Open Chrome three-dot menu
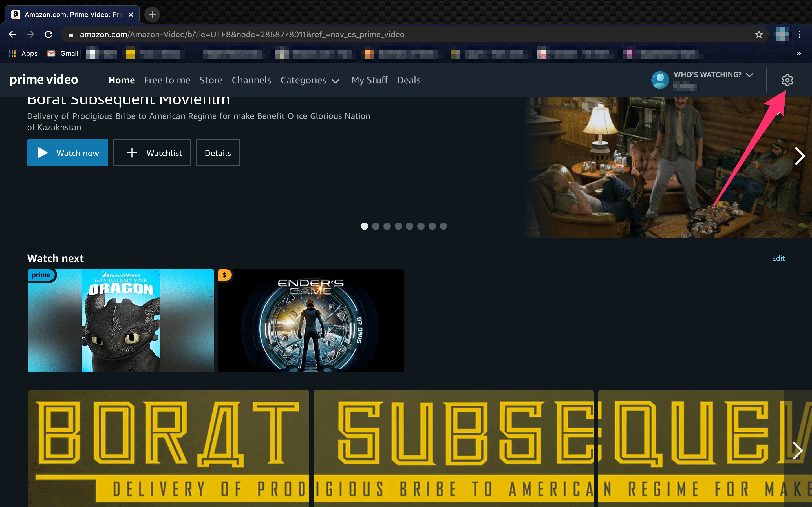 pyautogui.click(x=800, y=35)
